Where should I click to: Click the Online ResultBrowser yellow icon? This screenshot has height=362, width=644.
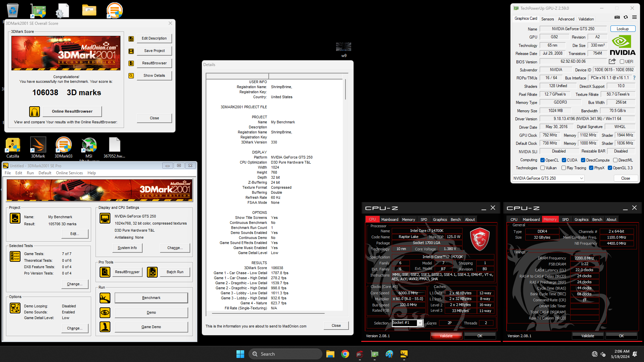[35, 111]
